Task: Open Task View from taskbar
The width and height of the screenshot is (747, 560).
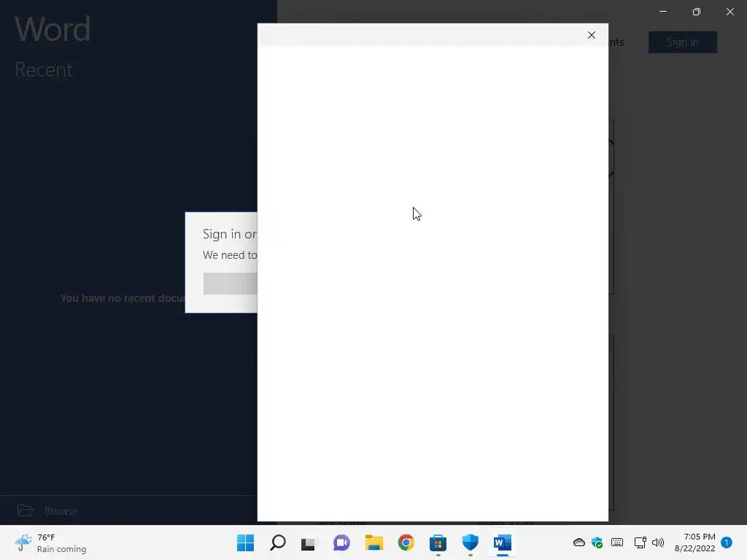Action: coord(309,542)
